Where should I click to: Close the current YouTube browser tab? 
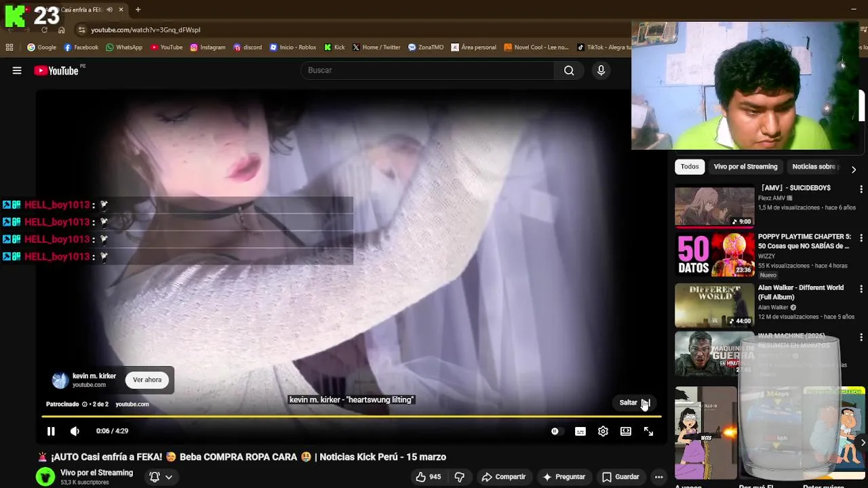coord(121,9)
